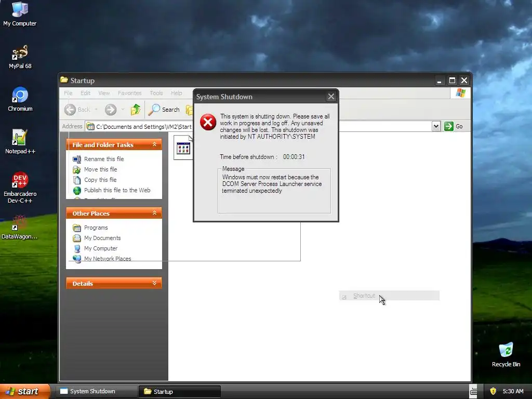Launch Notepad++ desktop shortcut

point(20,142)
